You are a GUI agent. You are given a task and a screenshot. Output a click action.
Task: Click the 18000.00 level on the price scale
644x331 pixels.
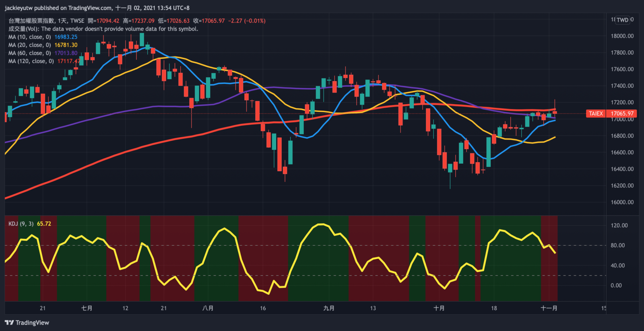tap(622, 36)
